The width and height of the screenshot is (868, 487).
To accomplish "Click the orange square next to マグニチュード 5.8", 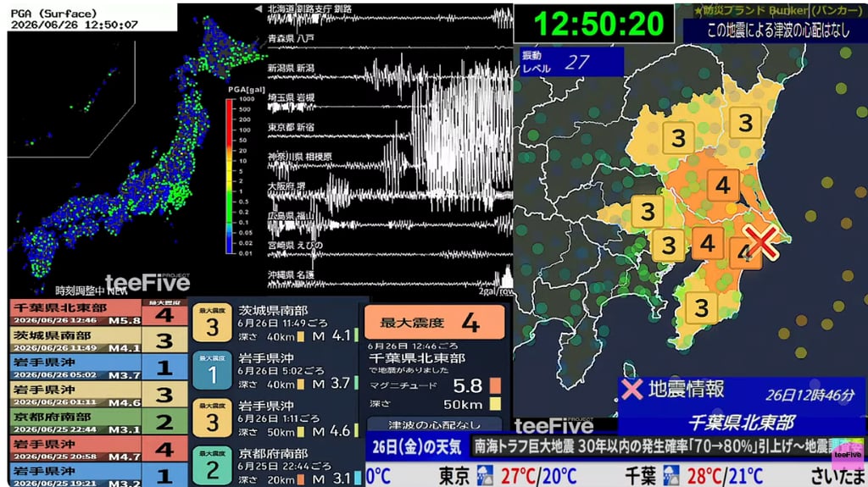I will [x=495, y=385].
